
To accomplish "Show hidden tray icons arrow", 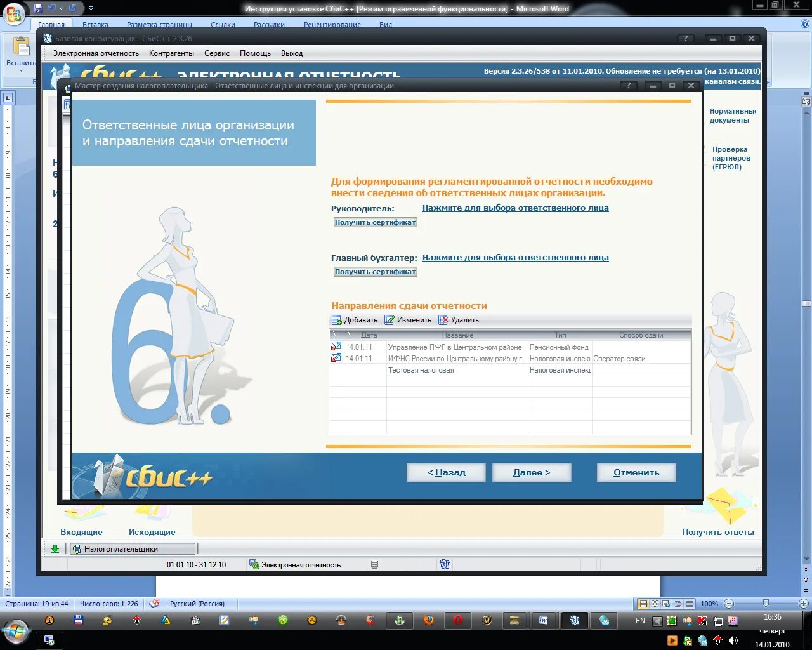I will coord(657,621).
